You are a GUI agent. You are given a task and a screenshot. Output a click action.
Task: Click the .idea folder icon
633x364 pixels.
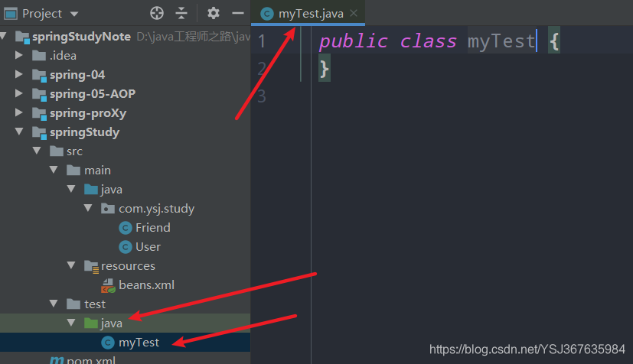tap(39, 55)
